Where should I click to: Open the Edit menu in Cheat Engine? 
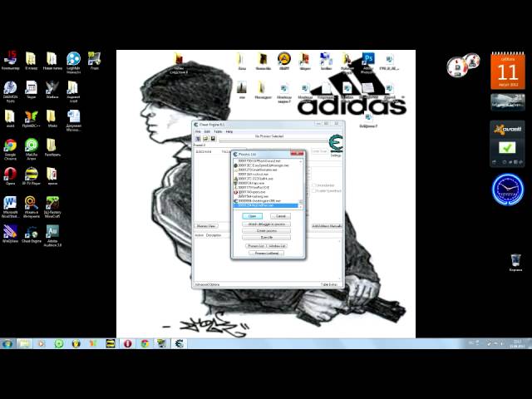[x=207, y=131]
